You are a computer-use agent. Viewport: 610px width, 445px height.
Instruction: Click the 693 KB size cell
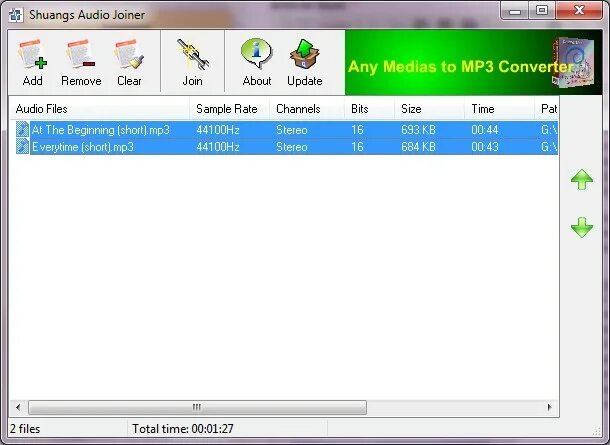click(x=418, y=130)
